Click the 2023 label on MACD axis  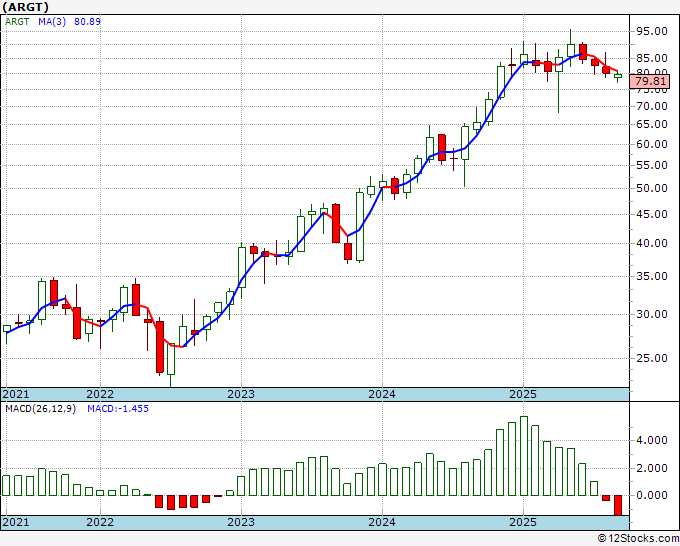point(241,522)
